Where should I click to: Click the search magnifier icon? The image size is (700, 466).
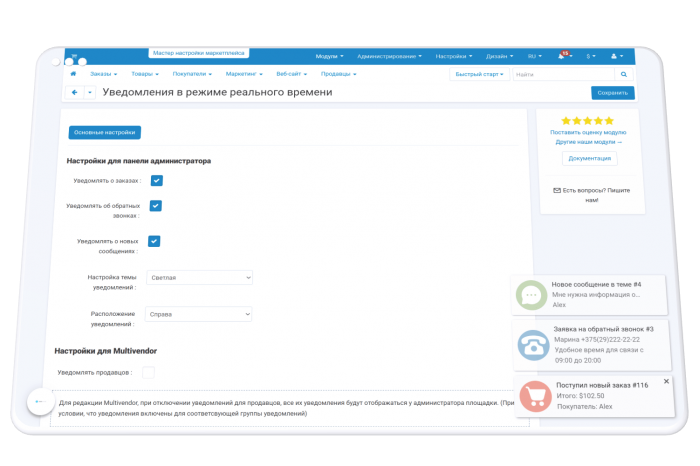point(624,75)
